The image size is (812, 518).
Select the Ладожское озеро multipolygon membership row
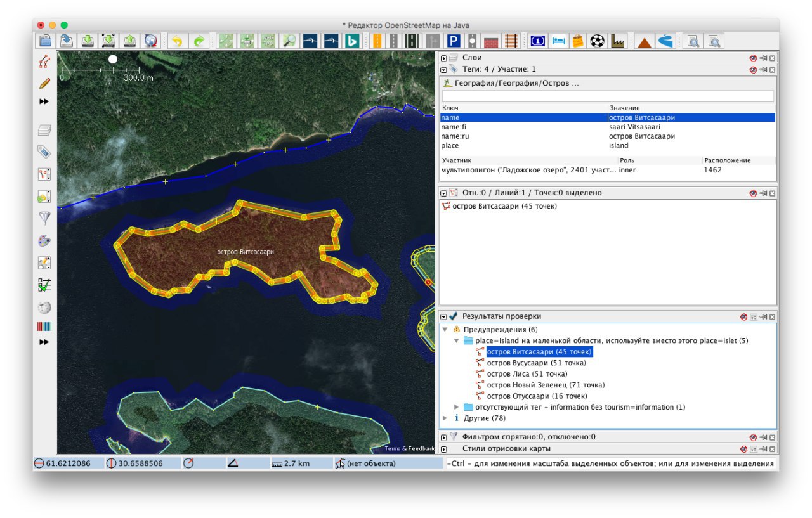[608, 170]
